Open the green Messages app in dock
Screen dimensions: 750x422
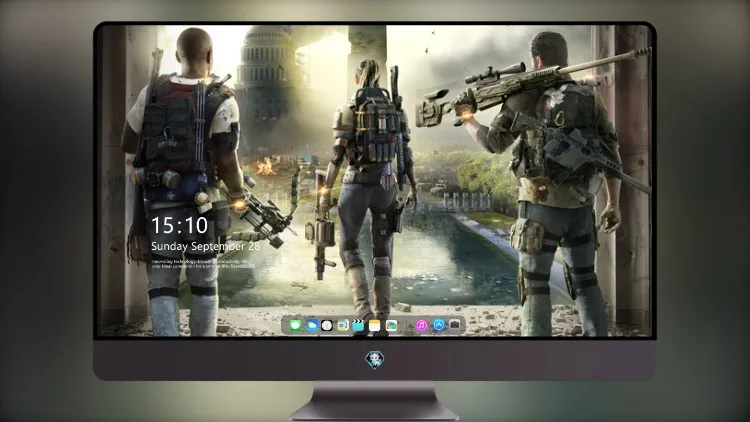click(296, 326)
